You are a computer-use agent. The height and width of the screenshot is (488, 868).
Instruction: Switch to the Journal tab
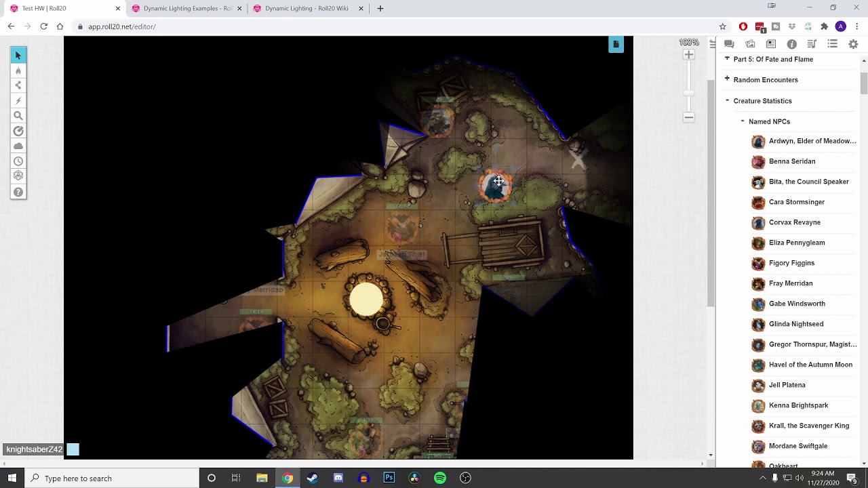pyautogui.click(x=771, y=44)
